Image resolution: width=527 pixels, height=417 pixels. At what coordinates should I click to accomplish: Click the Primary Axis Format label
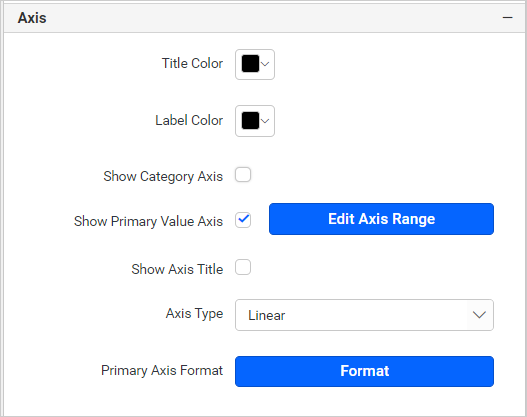point(162,371)
